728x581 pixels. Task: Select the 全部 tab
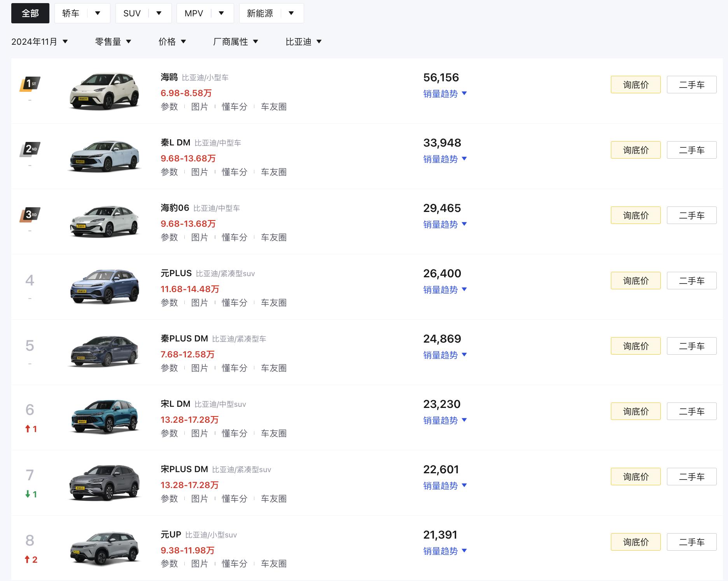[x=30, y=13]
